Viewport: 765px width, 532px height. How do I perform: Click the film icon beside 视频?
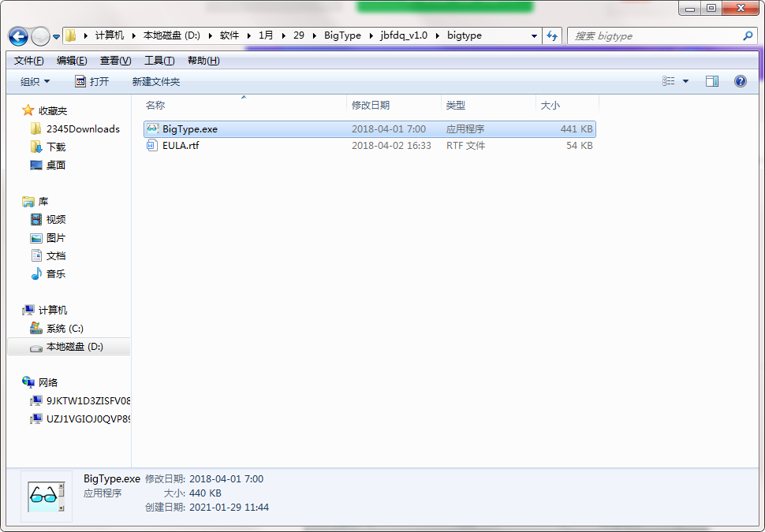[36, 219]
